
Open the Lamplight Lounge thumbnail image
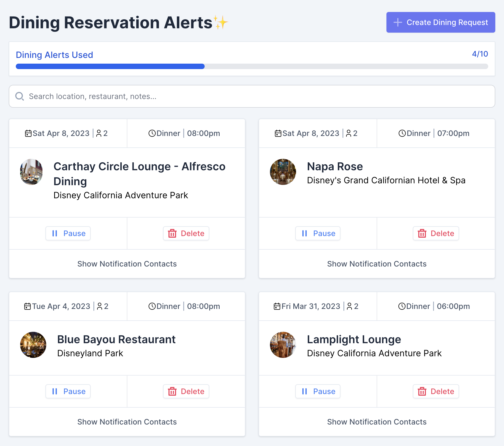pos(283,345)
